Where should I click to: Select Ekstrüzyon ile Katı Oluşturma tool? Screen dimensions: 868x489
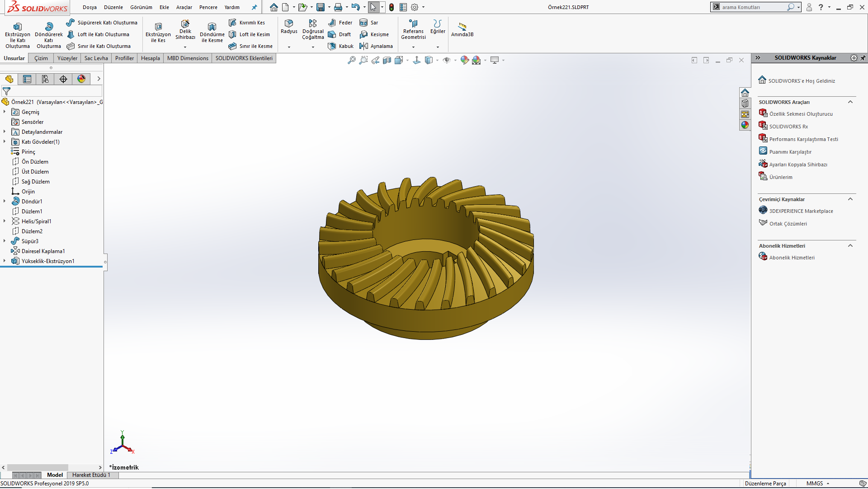(x=18, y=35)
